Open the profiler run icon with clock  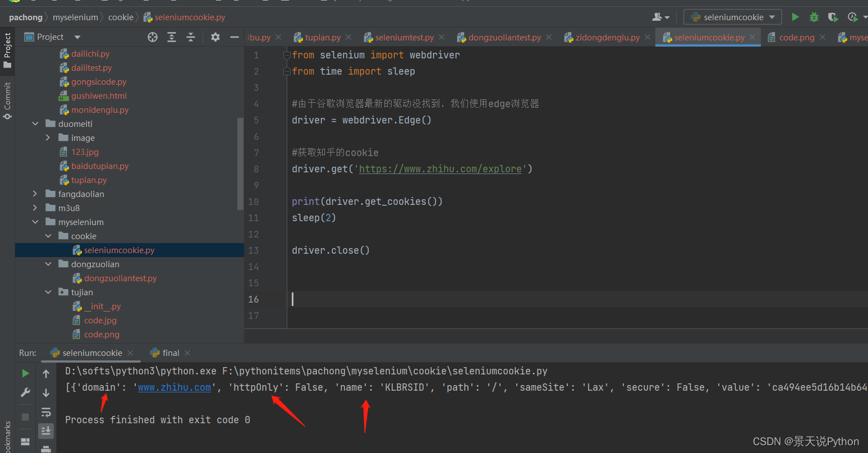point(853,17)
